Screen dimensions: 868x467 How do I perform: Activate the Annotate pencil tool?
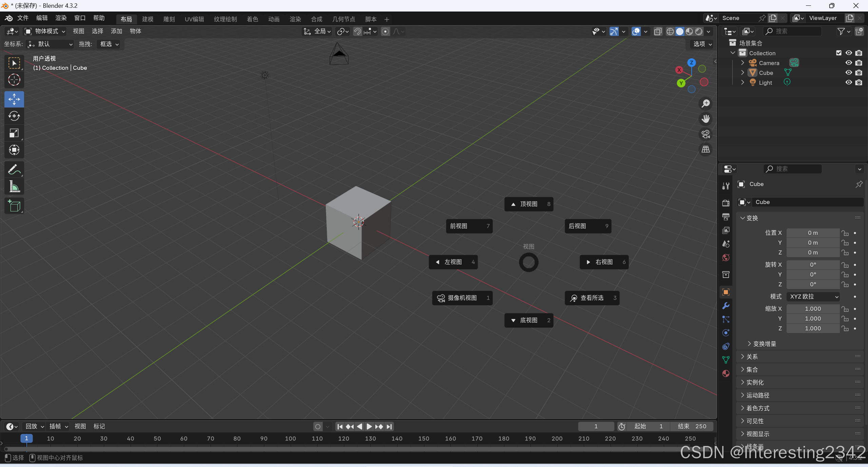pyautogui.click(x=14, y=169)
